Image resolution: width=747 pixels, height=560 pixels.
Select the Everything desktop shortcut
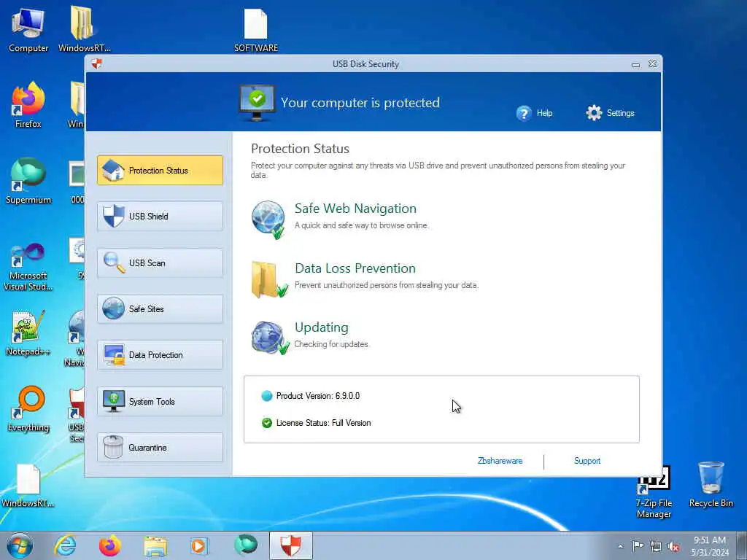(x=28, y=408)
